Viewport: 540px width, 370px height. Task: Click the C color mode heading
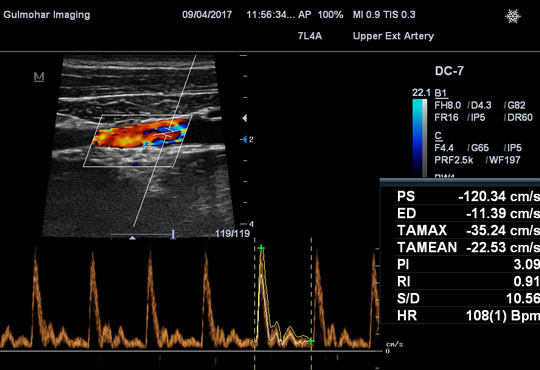pos(438,135)
